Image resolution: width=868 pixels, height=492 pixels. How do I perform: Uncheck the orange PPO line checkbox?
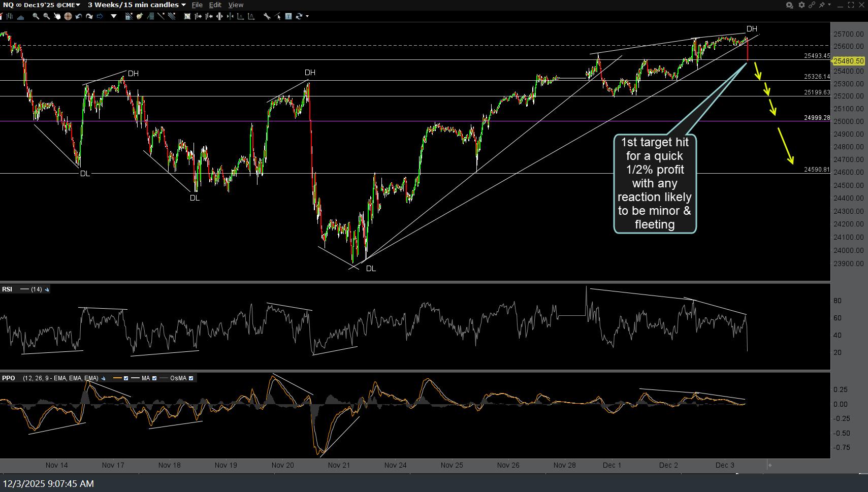point(126,378)
